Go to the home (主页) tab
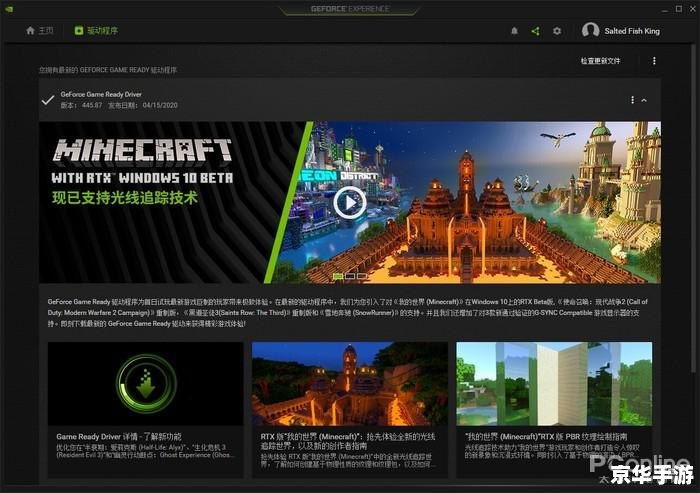Image resolution: width=700 pixels, height=493 pixels. click(40, 30)
